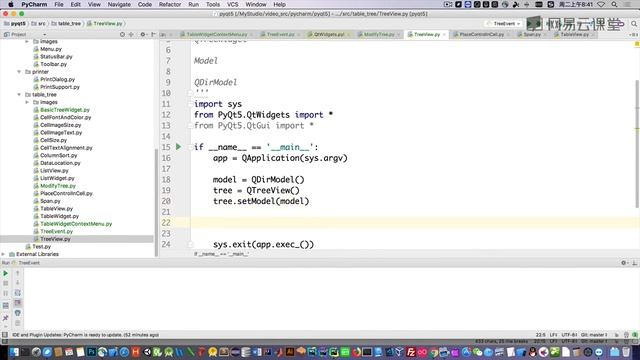640x360 pixels.
Task: Open the Refactor menu
Action: [170, 4]
